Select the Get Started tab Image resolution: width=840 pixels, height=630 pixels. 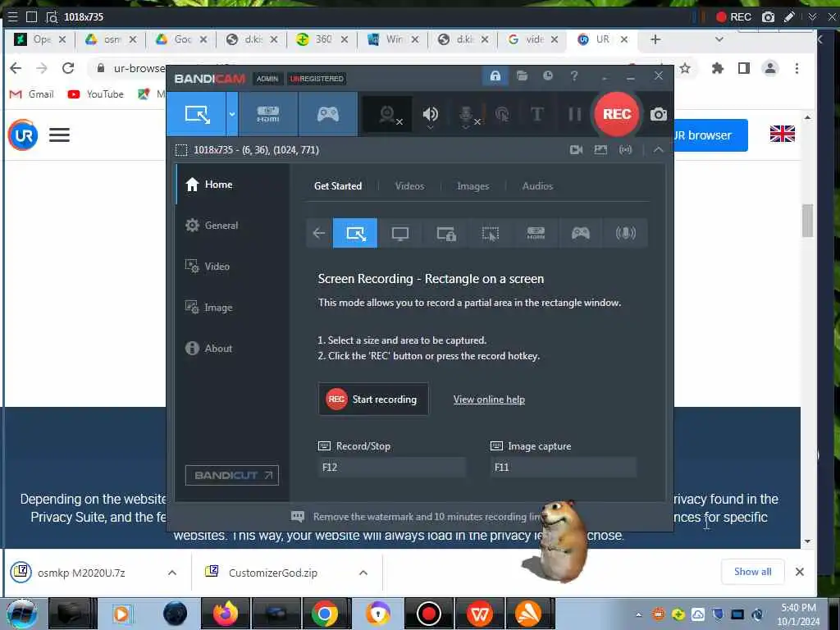[337, 186]
